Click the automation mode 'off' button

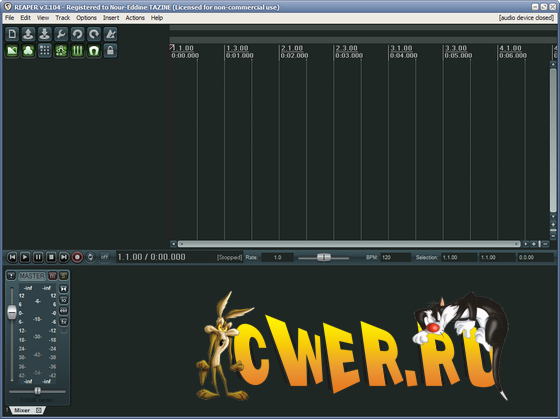(104, 257)
